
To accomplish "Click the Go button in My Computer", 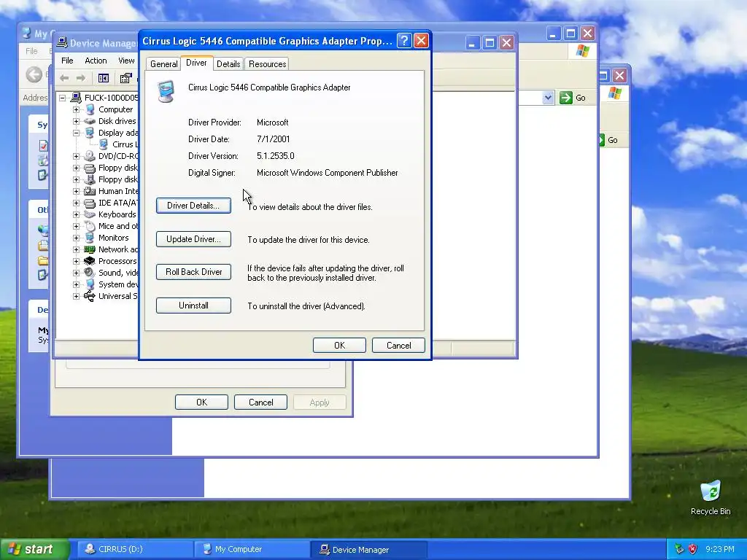I will [573, 98].
